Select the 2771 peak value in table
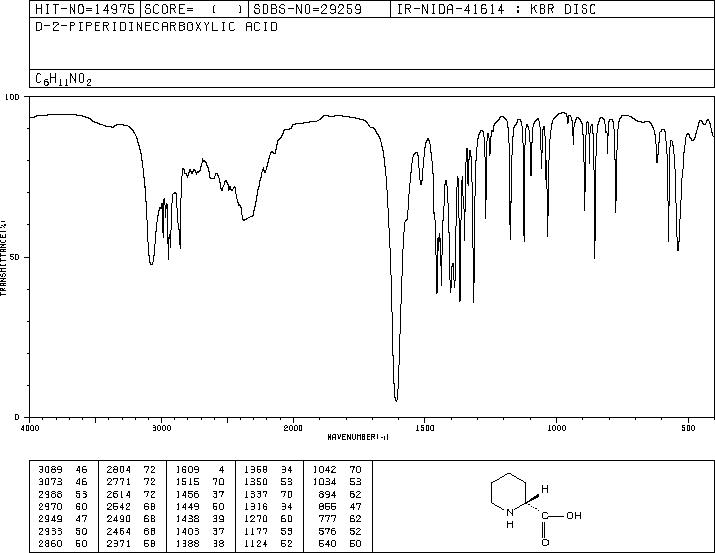This screenshot has width=715, height=553. pos(119,482)
